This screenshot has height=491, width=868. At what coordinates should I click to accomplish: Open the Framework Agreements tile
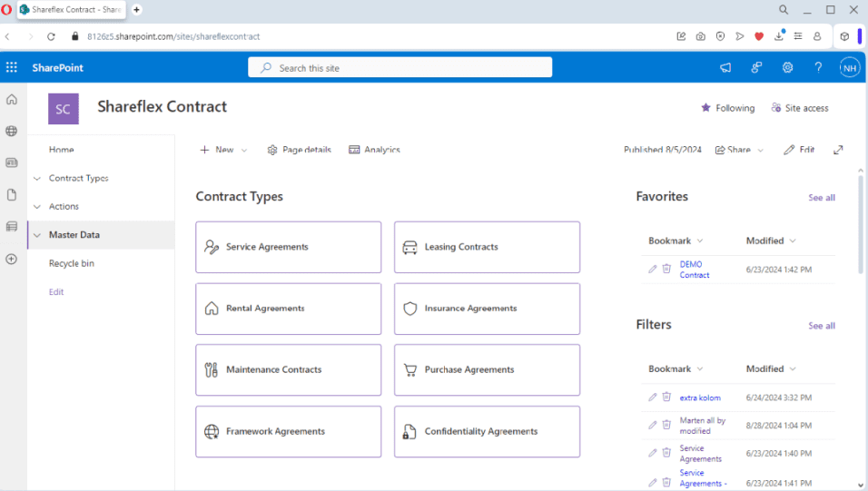point(289,432)
